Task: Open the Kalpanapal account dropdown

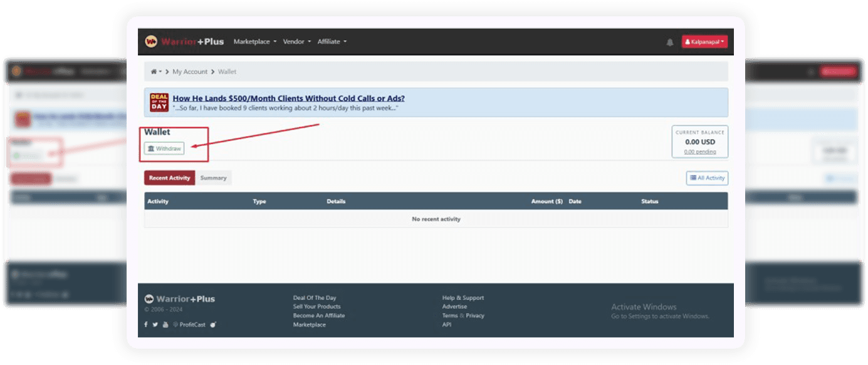Action: pos(704,42)
